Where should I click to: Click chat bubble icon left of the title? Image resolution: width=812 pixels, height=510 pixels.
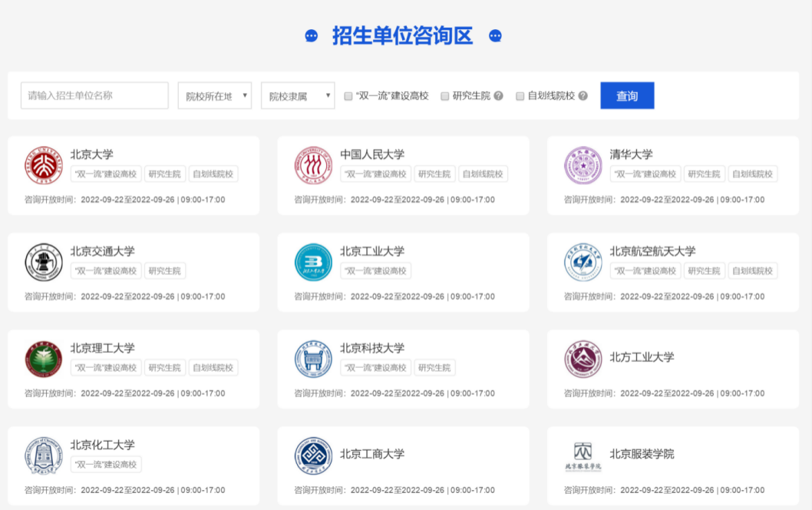coord(312,36)
